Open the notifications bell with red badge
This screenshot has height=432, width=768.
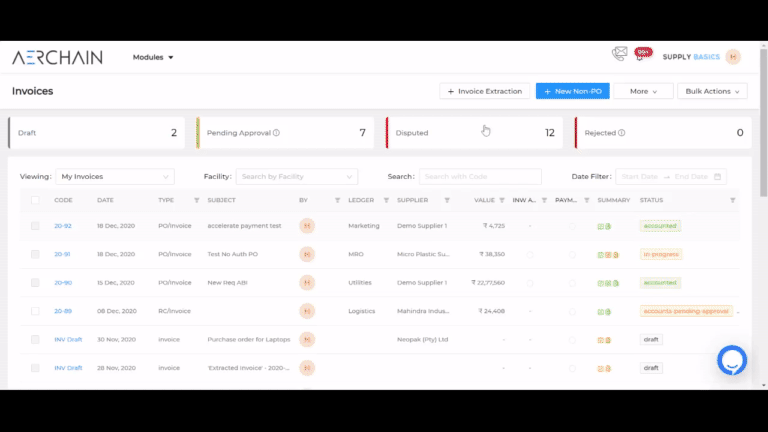[x=642, y=54]
